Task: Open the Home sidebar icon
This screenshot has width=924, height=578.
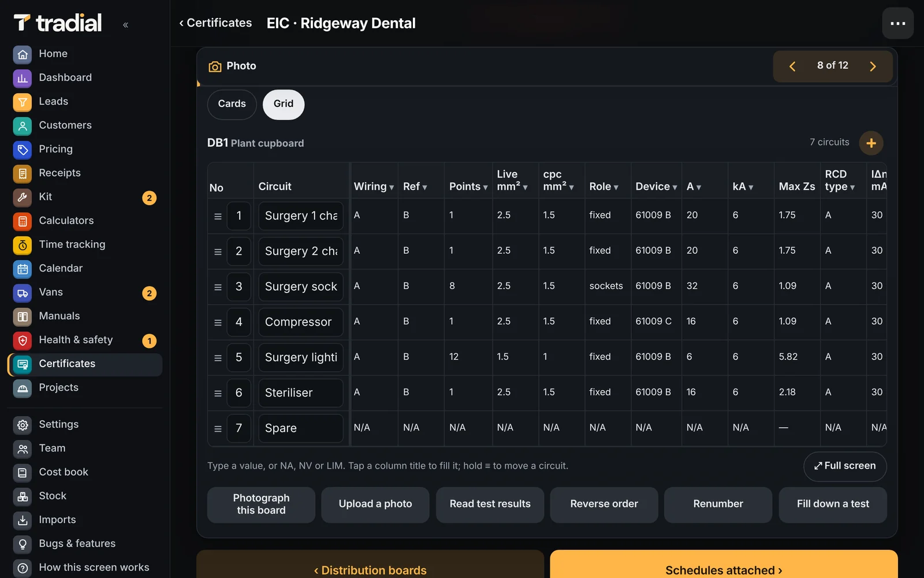Action: [23, 54]
